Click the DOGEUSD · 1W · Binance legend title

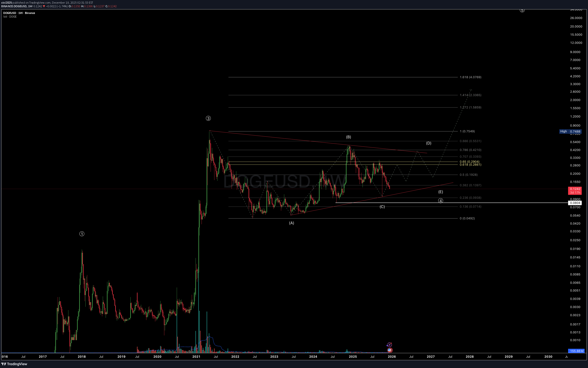[x=19, y=13]
